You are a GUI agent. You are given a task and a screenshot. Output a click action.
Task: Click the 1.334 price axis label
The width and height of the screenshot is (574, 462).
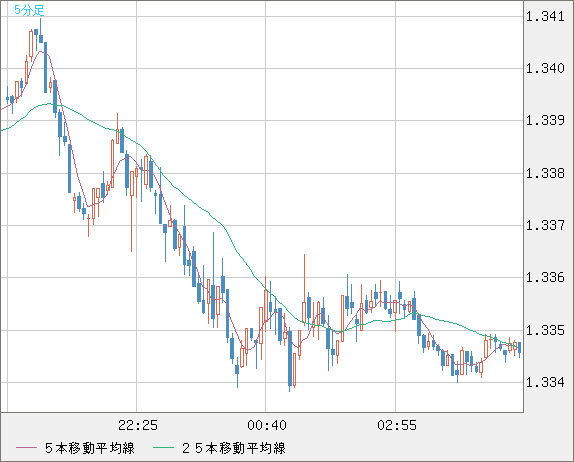tap(545, 382)
